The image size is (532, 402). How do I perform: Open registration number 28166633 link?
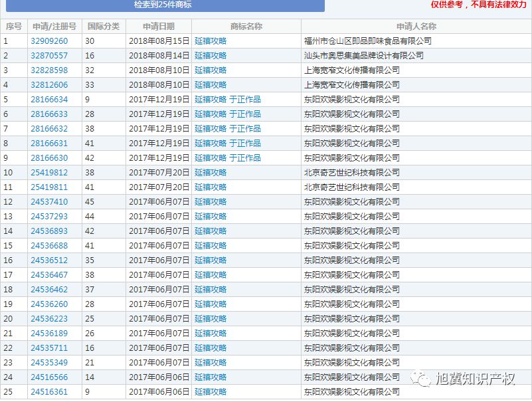[x=49, y=114]
